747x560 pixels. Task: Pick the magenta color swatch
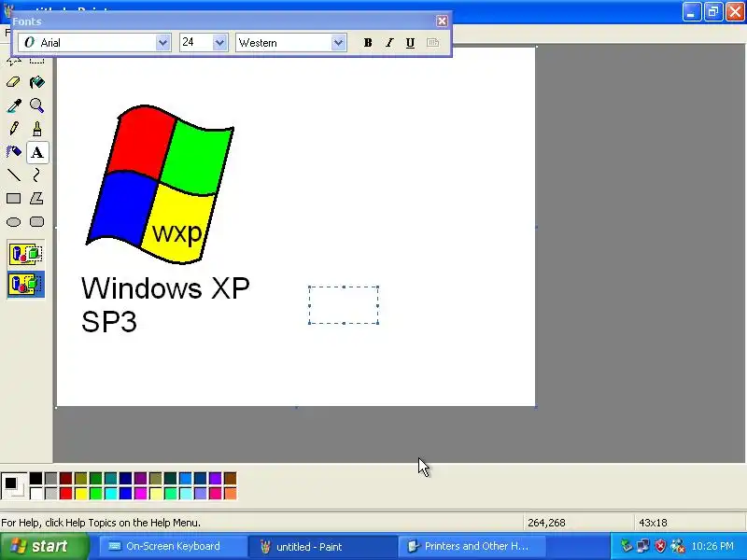coord(141,493)
